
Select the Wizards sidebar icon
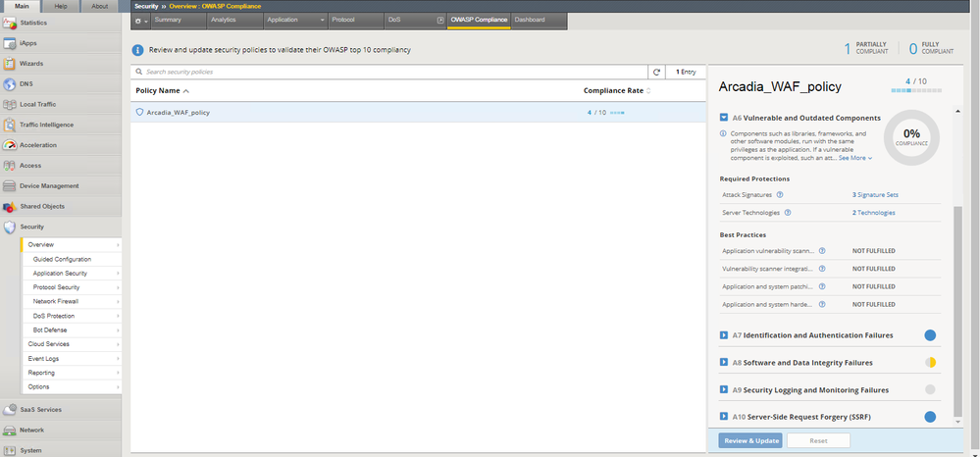[10, 64]
